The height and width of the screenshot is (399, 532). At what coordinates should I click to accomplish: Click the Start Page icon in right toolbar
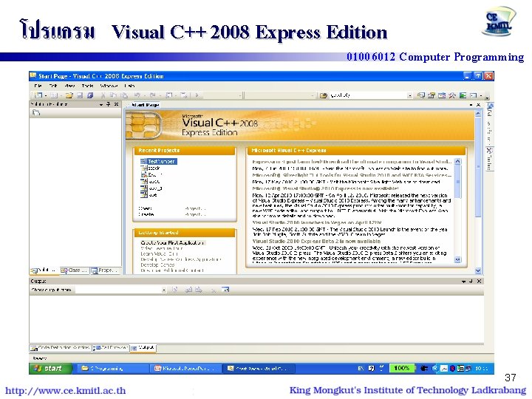pyautogui.click(x=463, y=95)
